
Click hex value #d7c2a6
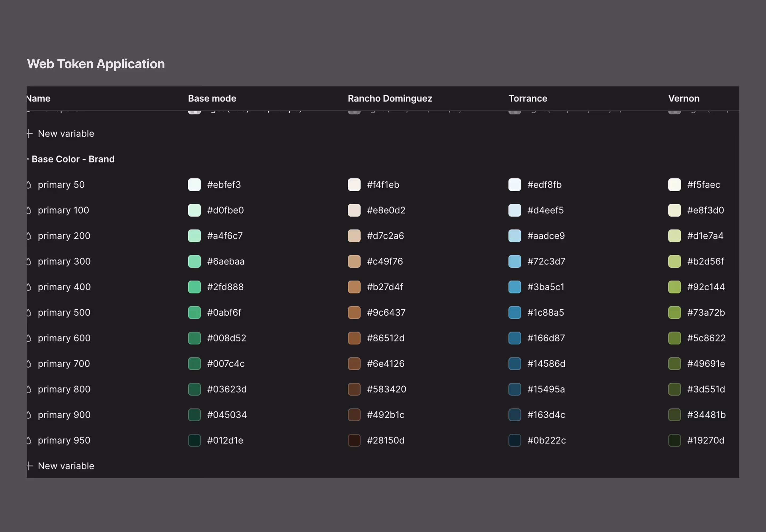pos(385,236)
